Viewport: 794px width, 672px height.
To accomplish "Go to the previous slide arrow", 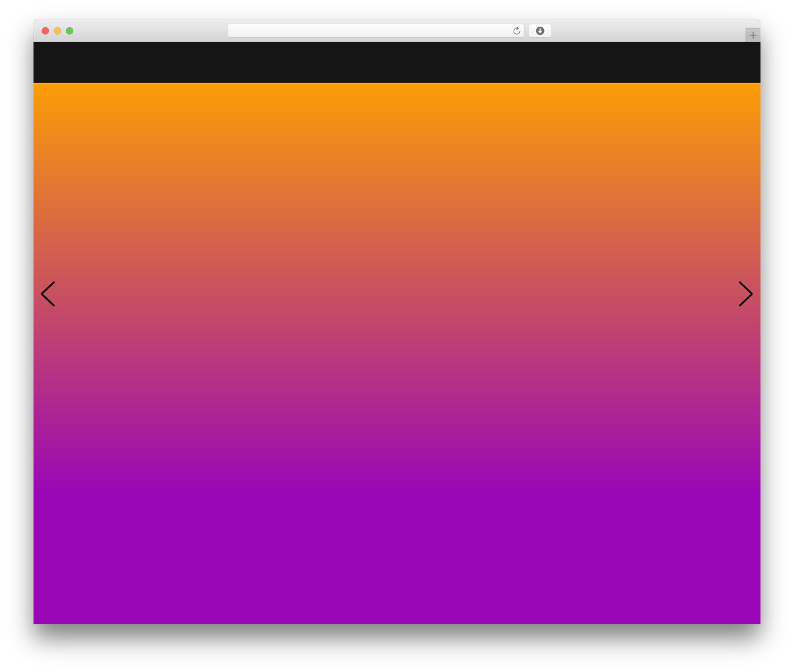I will [48, 294].
